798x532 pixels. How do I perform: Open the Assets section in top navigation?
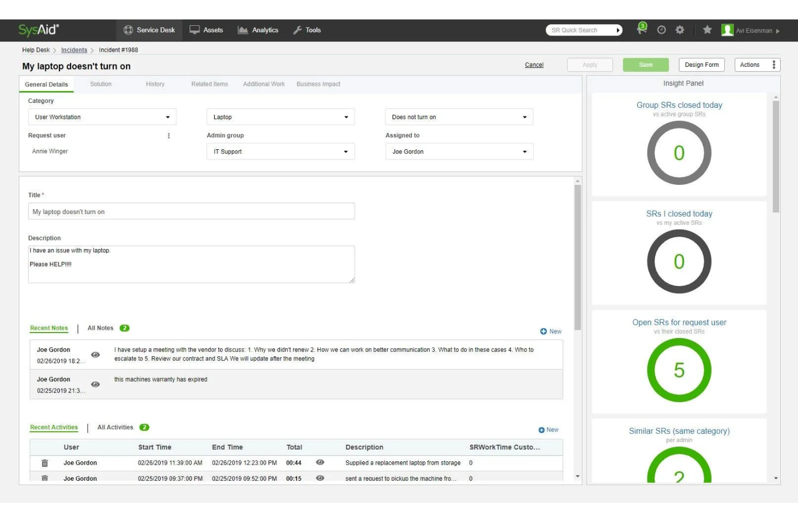pyautogui.click(x=208, y=30)
